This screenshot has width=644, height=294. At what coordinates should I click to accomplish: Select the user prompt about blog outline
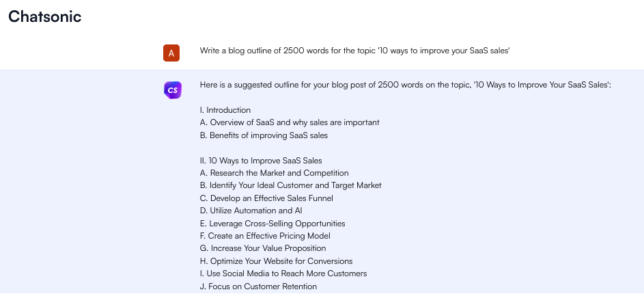tap(354, 51)
